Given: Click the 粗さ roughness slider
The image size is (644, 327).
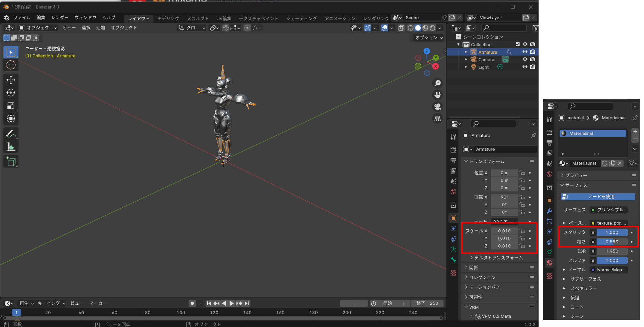Looking at the screenshot, I should pyautogui.click(x=612, y=242).
